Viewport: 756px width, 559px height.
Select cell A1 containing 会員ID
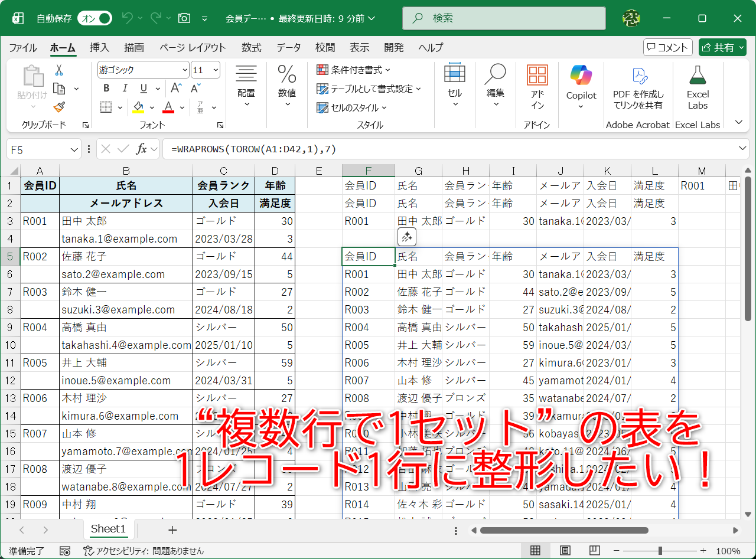tap(39, 185)
